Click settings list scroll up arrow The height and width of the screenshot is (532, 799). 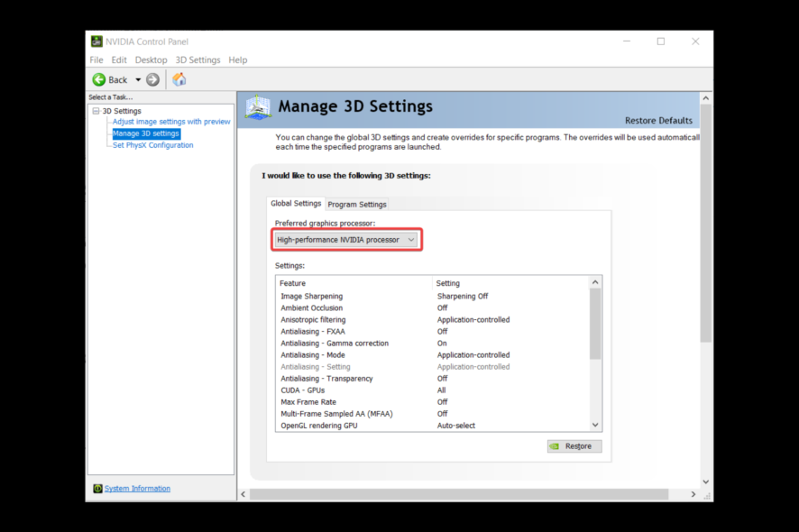[x=594, y=282]
